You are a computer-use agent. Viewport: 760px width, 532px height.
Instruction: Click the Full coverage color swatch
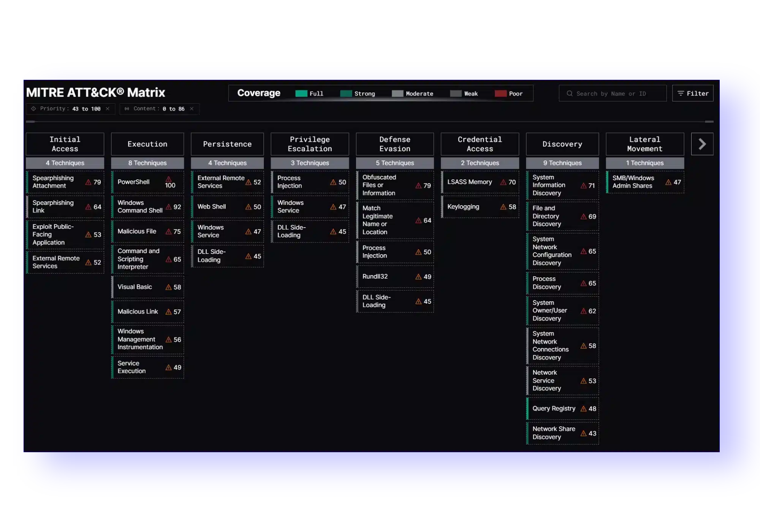click(x=301, y=93)
